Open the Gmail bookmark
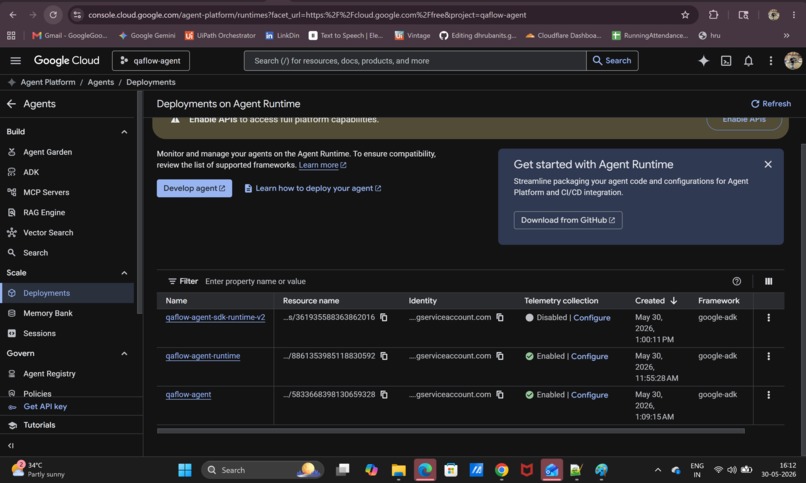The image size is (806, 483). point(70,35)
